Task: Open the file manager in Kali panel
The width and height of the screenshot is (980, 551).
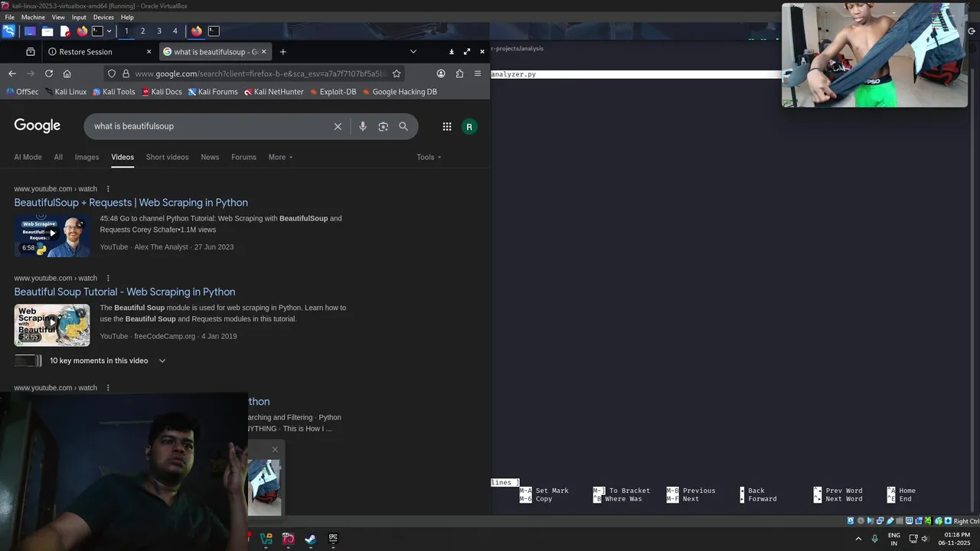Action: [x=47, y=31]
